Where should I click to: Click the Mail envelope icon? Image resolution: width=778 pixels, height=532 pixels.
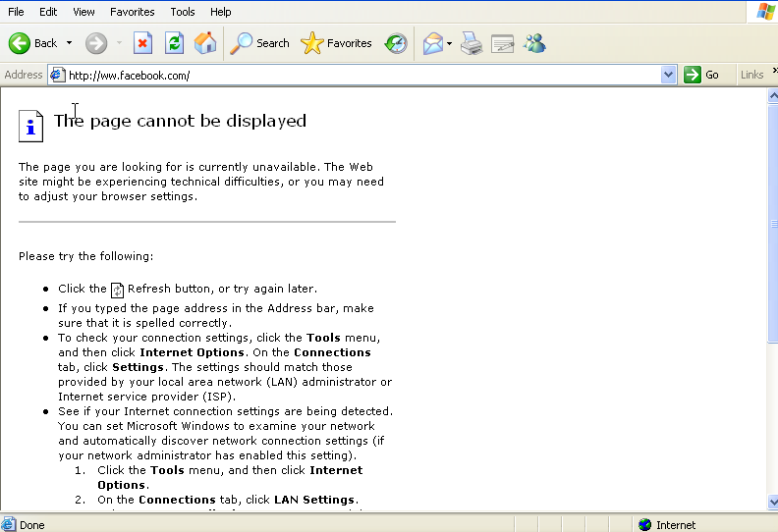[432, 43]
